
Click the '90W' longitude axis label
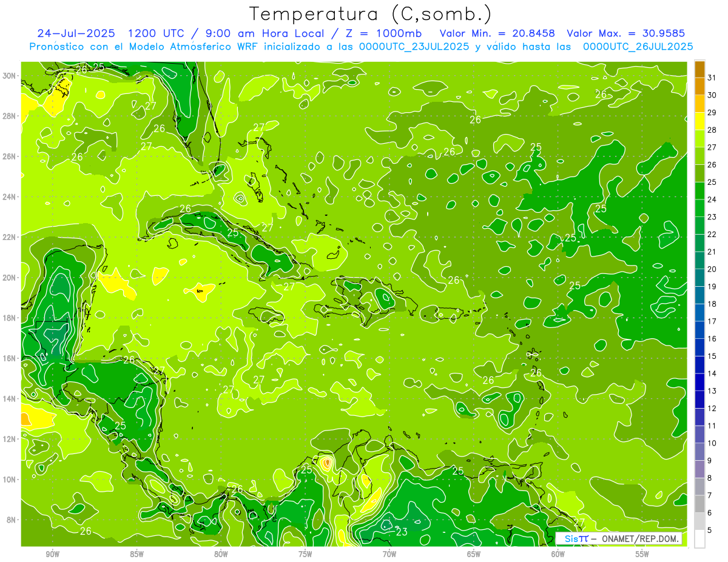(x=52, y=554)
